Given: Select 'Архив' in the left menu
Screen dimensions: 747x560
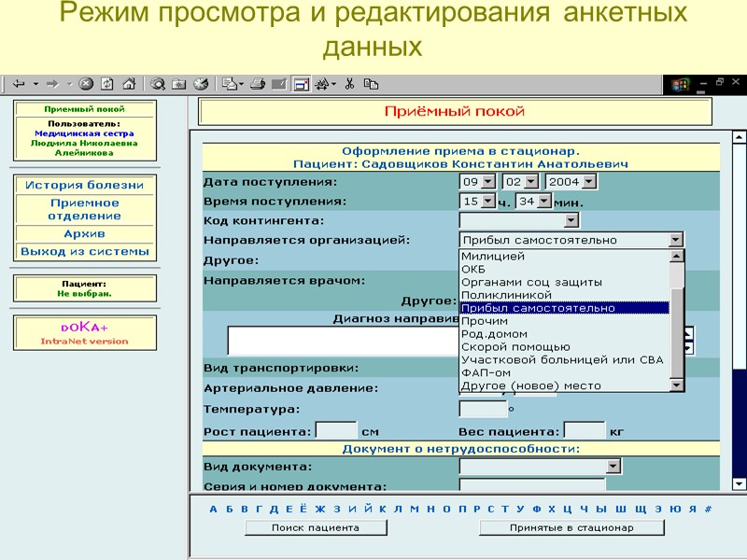Looking at the screenshot, I should click(x=84, y=235).
